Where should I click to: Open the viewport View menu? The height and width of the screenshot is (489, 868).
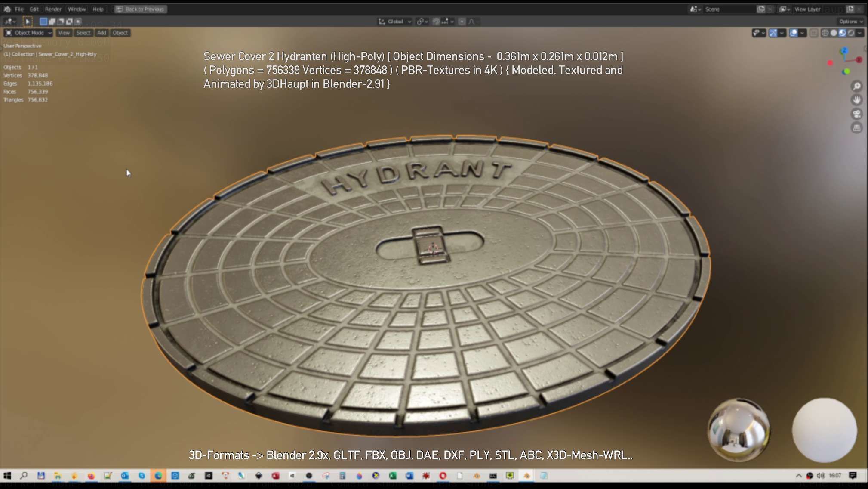tap(64, 33)
